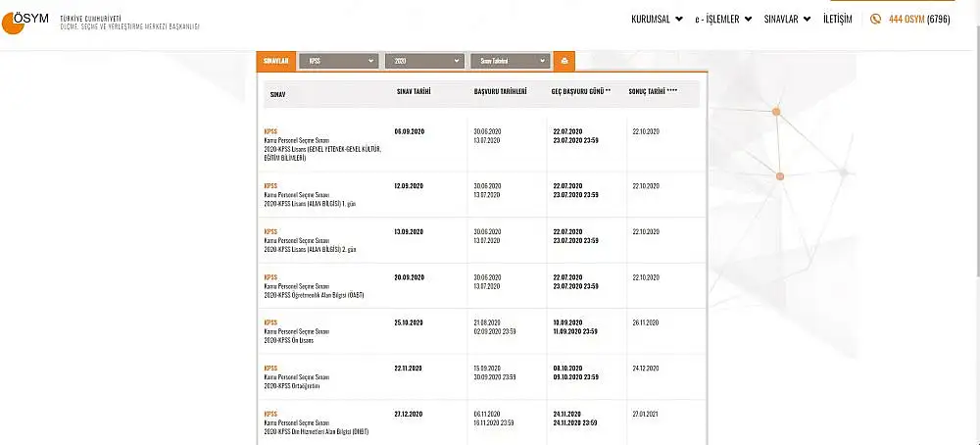Open KPSS link for the Ortaöğretim row

tap(270, 369)
